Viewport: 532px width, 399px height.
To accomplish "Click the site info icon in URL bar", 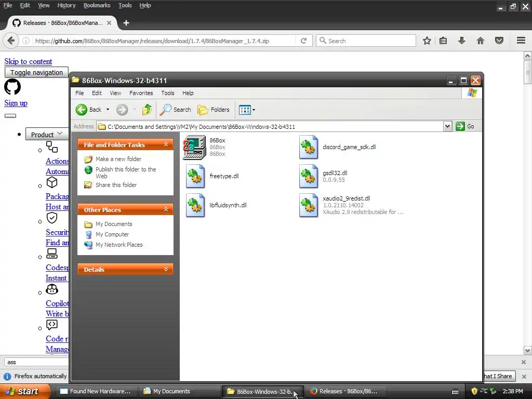I will tap(26, 41).
